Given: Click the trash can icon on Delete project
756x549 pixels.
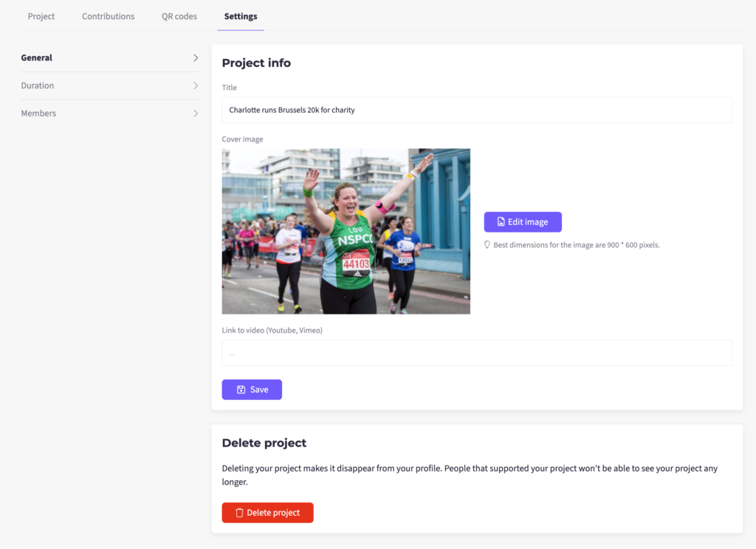Looking at the screenshot, I should pos(239,513).
